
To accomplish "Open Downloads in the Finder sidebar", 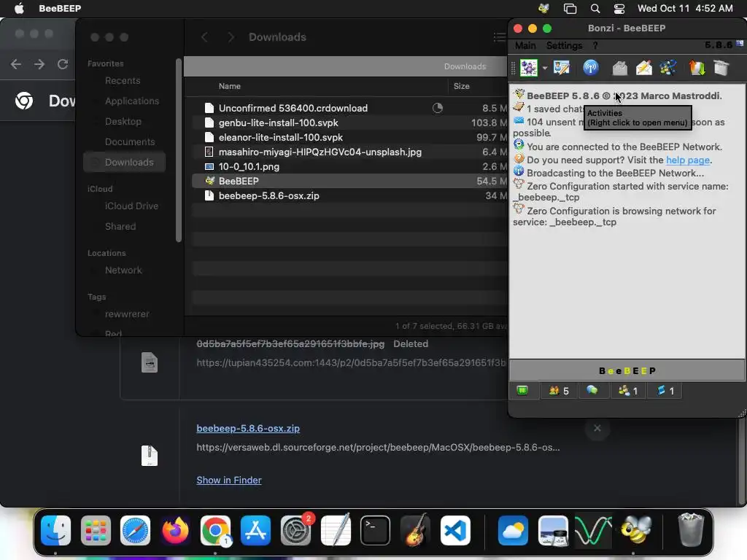I will pos(124,163).
